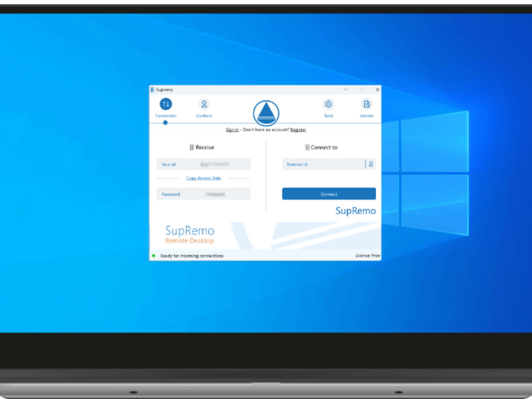Click the central Supremo sailboat logo
Viewport: 532px width, 399px height.
tap(266, 113)
